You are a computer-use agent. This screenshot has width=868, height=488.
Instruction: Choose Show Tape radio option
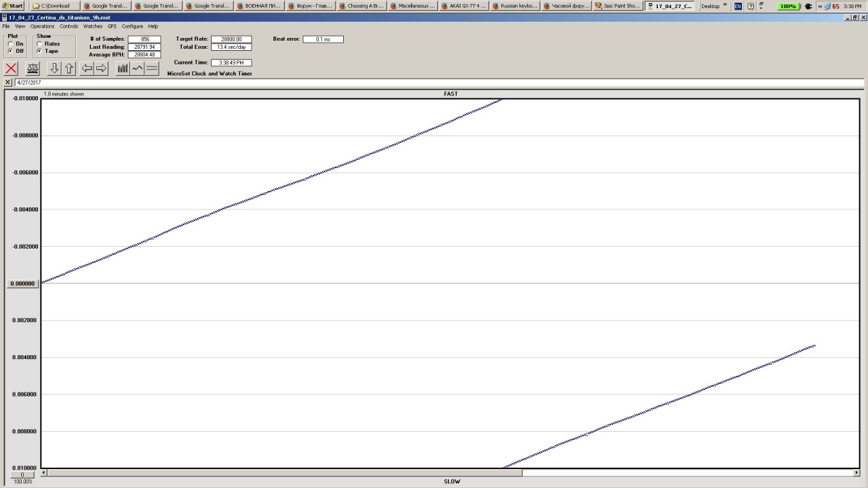pyautogui.click(x=39, y=52)
